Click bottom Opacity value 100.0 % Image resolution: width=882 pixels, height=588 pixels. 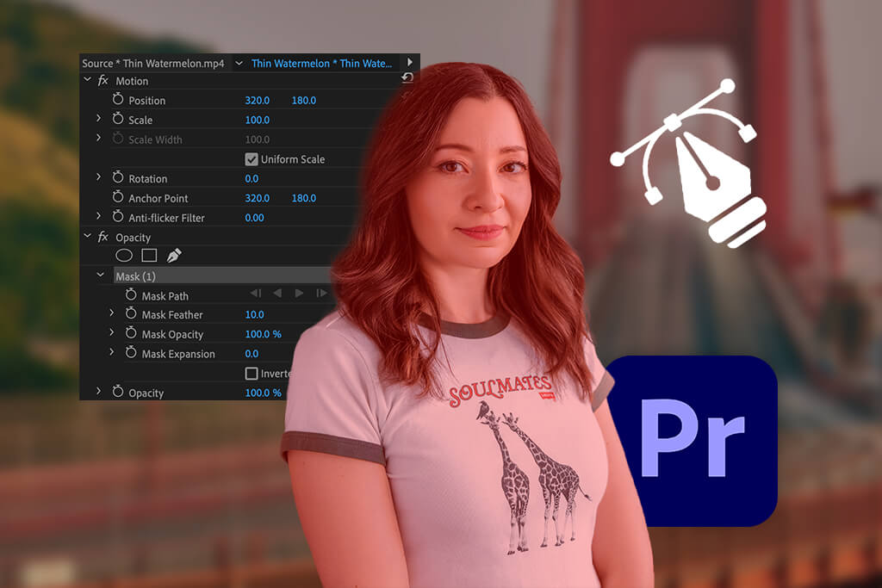(x=263, y=393)
